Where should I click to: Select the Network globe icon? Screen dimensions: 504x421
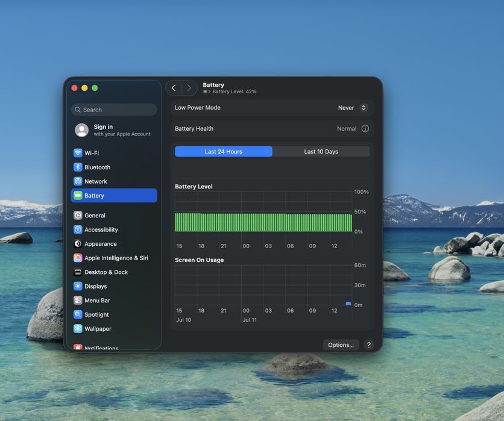coord(78,181)
